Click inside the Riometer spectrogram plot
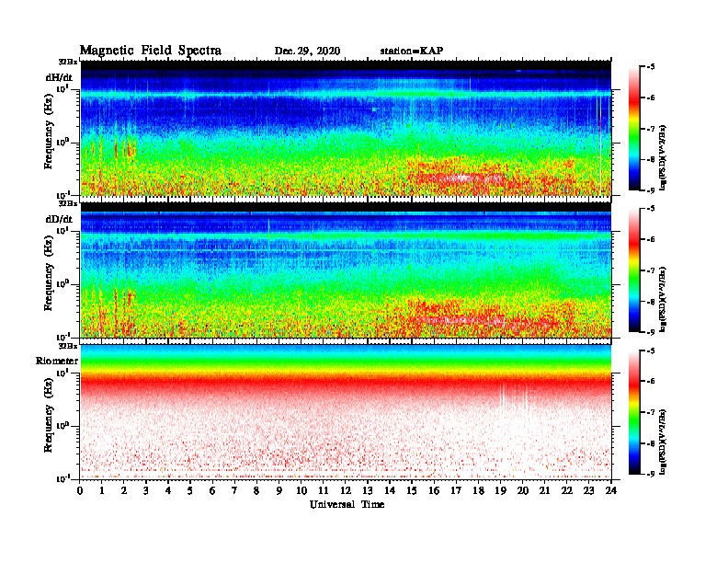728x563 pixels. click(x=346, y=412)
